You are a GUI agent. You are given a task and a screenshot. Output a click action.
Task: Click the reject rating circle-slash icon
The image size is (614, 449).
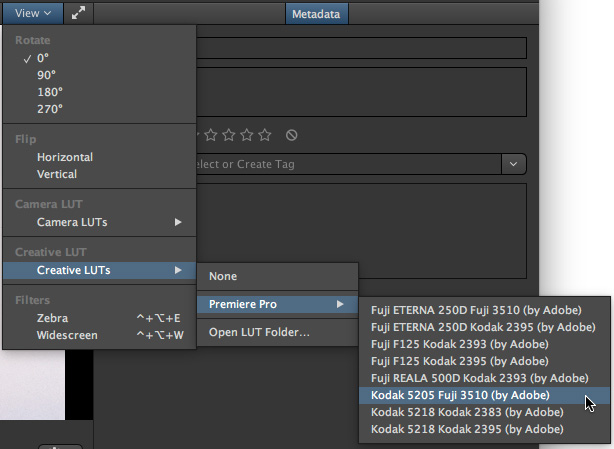coord(291,135)
